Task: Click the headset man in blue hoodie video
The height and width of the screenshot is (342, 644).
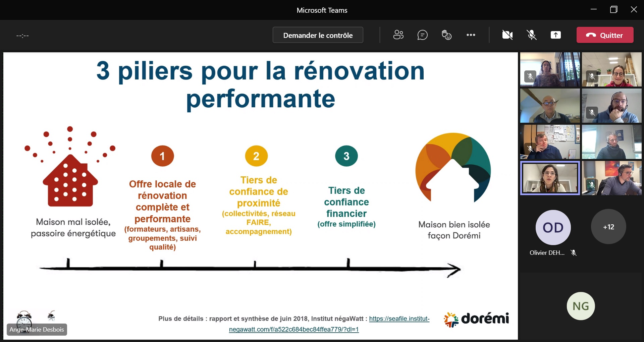Action: coord(611,106)
